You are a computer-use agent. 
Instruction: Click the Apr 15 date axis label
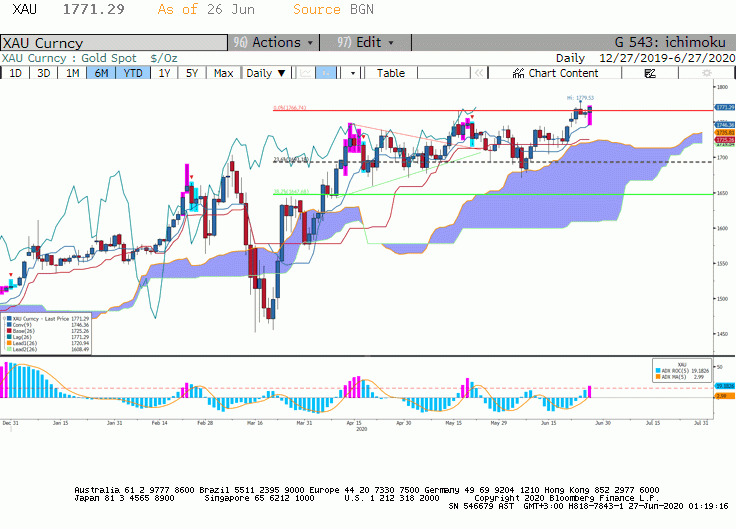[x=354, y=423]
